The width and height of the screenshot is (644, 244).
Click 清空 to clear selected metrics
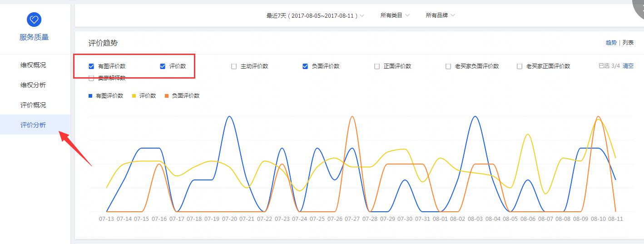coord(628,66)
